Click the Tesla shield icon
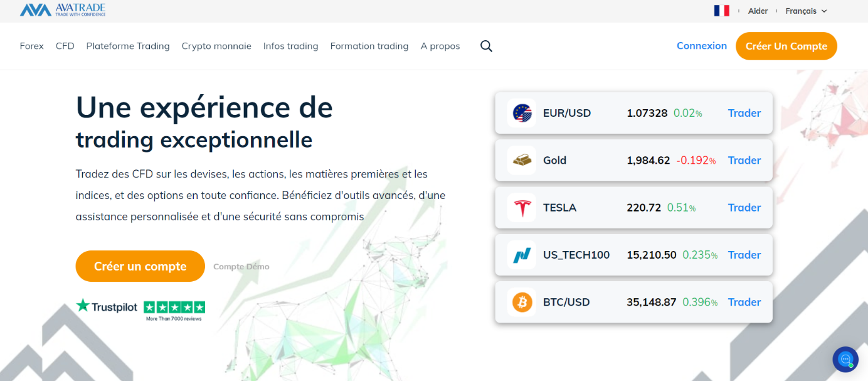Viewport: 868px width, 381px height. click(521, 207)
